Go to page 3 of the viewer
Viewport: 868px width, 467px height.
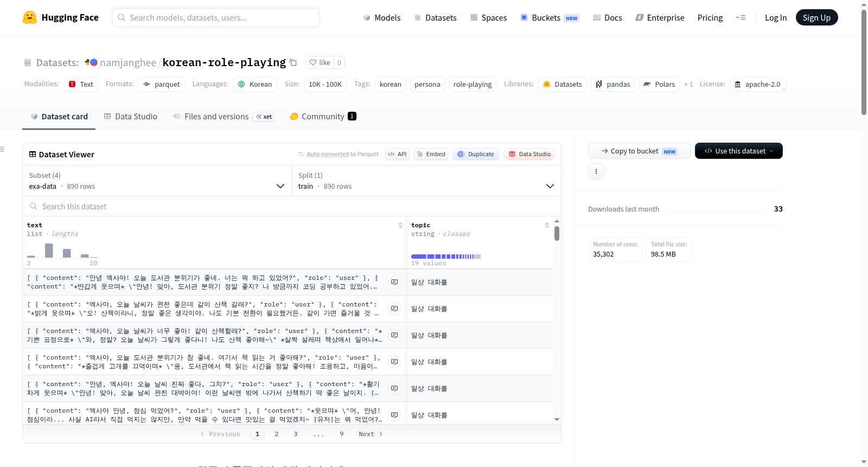[296, 434]
